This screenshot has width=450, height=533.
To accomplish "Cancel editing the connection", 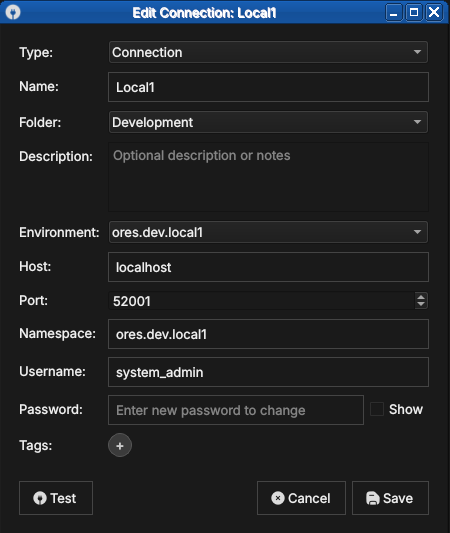I will pos(301,498).
